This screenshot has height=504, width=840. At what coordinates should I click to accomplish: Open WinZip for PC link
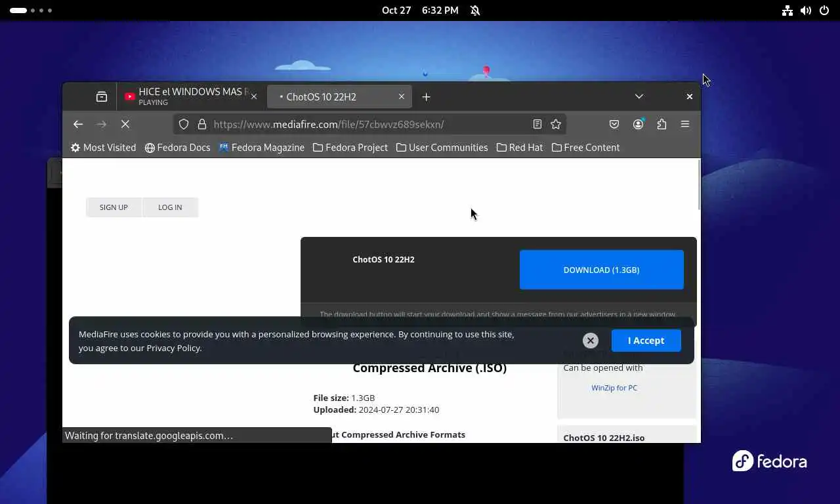[614, 388]
